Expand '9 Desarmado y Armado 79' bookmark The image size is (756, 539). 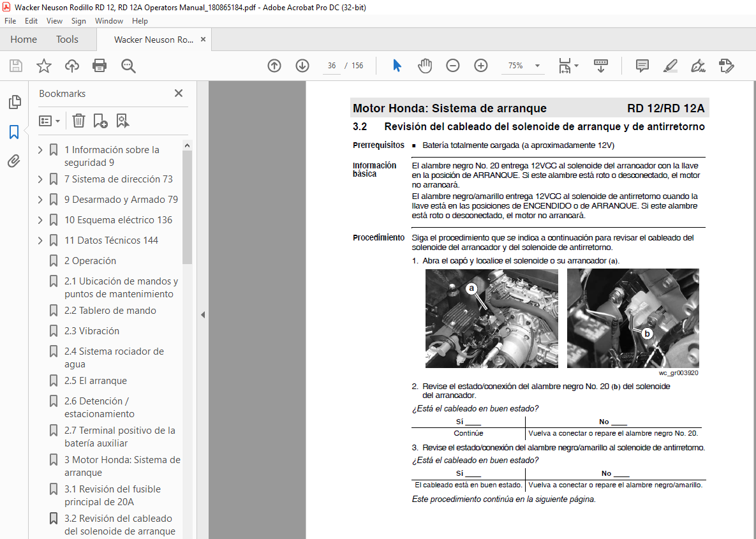click(x=40, y=200)
